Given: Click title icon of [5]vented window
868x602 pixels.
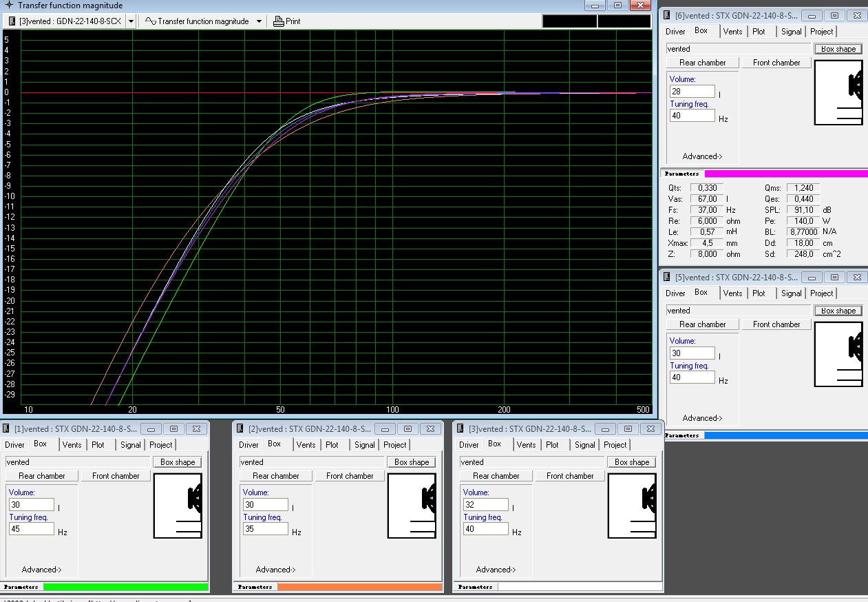Looking at the screenshot, I should pyautogui.click(x=666, y=277).
